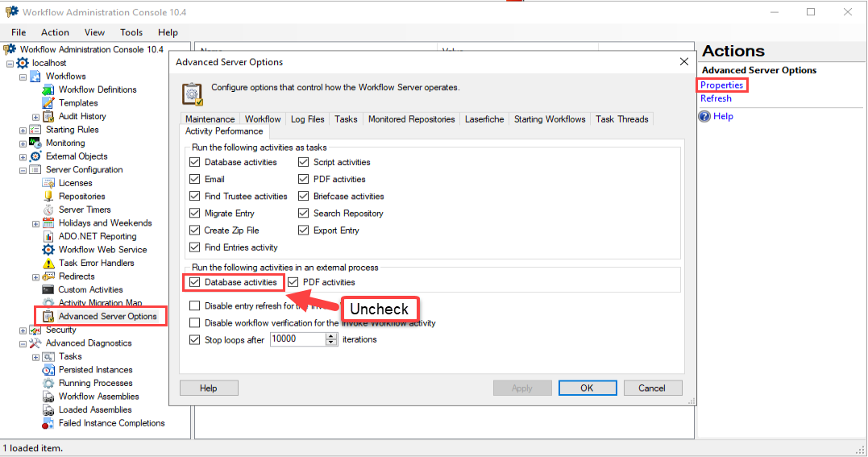868x457 pixels.
Task: Click the Workflow Web Service gear icon
Action: (x=48, y=250)
